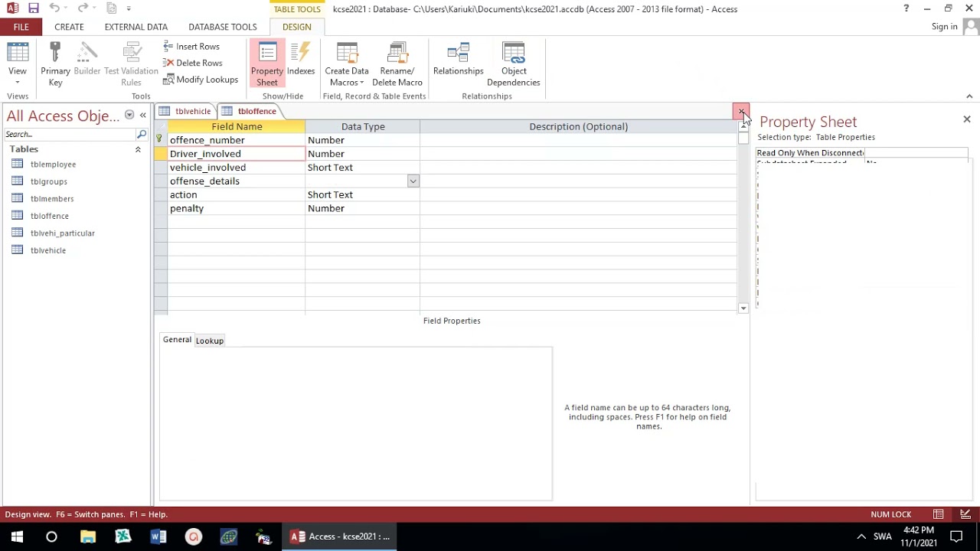
Task: Toggle the Property Sheet pane
Action: [267, 65]
